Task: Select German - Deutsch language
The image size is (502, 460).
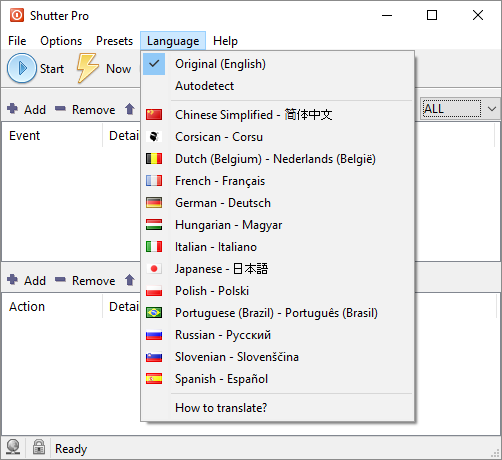Action: [277, 203]
